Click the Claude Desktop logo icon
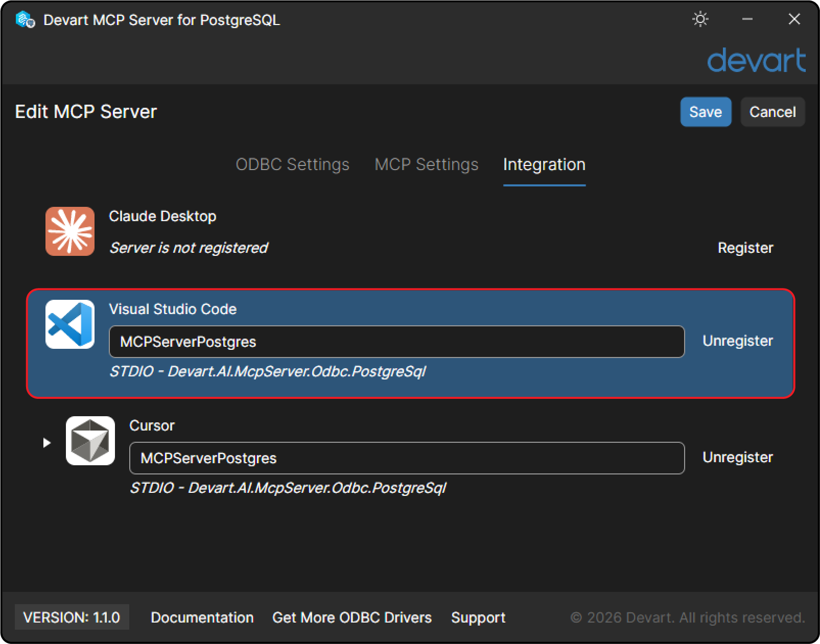 tap(70, 231)
